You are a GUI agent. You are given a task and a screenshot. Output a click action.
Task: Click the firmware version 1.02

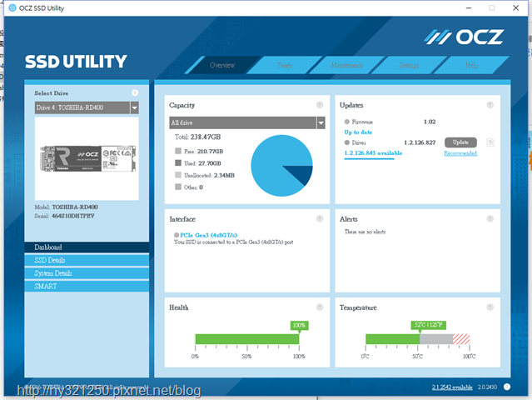click(430, 122)
